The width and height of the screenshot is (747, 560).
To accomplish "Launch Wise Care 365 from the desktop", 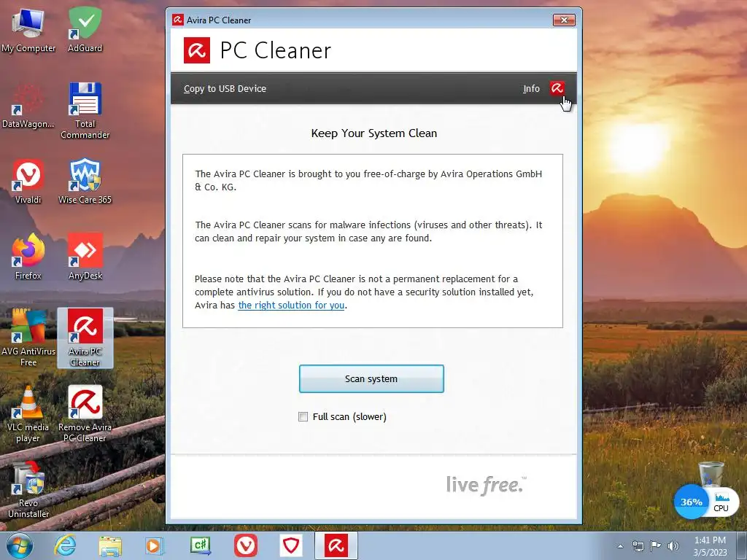I will (x=85, y=182).
